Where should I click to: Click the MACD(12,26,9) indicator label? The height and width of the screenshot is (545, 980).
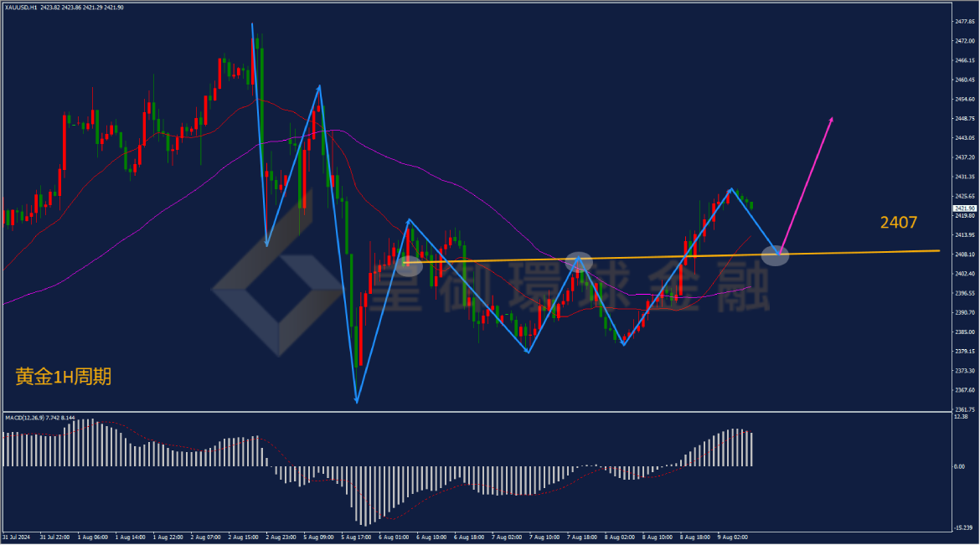tap(24, 417)
